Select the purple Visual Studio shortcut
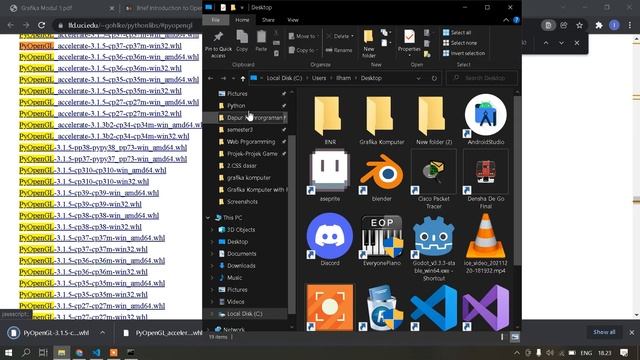Viewport: 640px width, 360px height. [x=486, y=308]
